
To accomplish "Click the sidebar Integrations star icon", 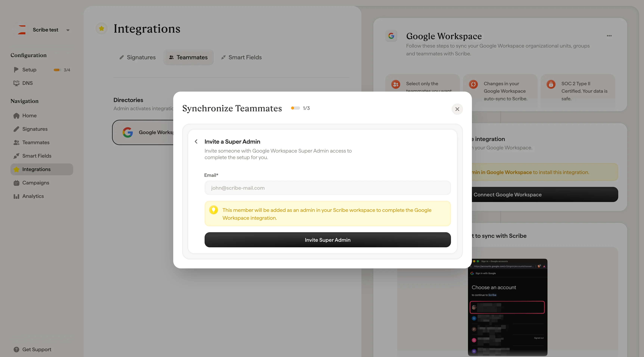I will [x=16, y=169].
